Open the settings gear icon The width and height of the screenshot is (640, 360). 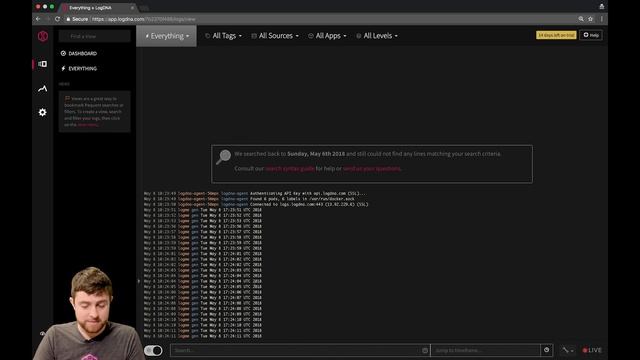(42, 112)
